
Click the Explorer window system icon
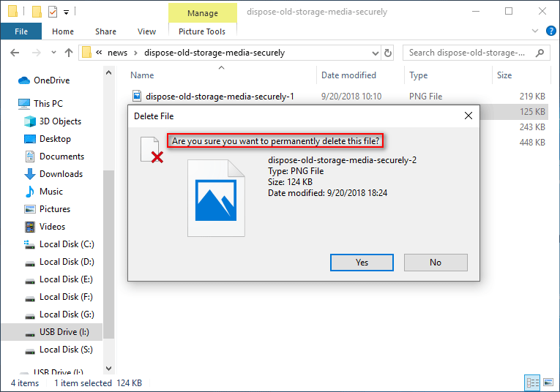pyautogui.click(x=12, y=12)
